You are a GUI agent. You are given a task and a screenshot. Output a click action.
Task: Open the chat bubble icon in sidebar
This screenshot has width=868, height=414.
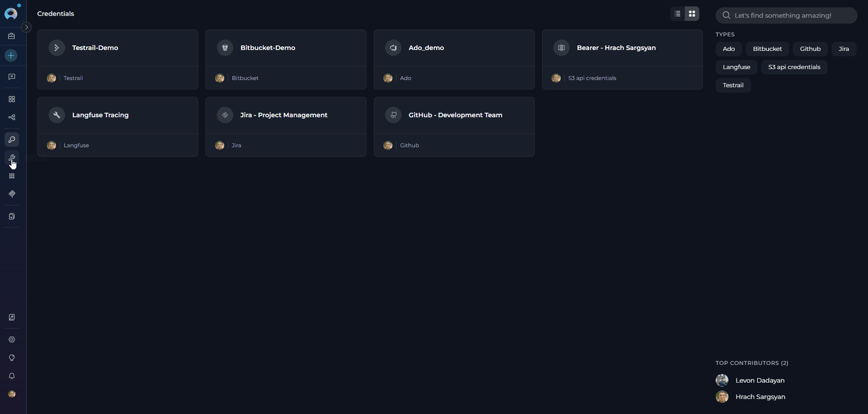(x=12, y=77)
